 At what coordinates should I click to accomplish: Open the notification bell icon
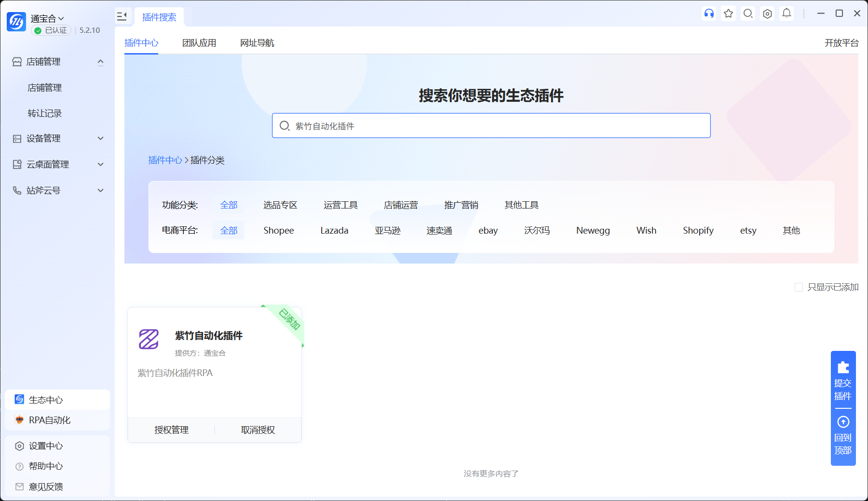pyautogui.click(x=787, y=13)
